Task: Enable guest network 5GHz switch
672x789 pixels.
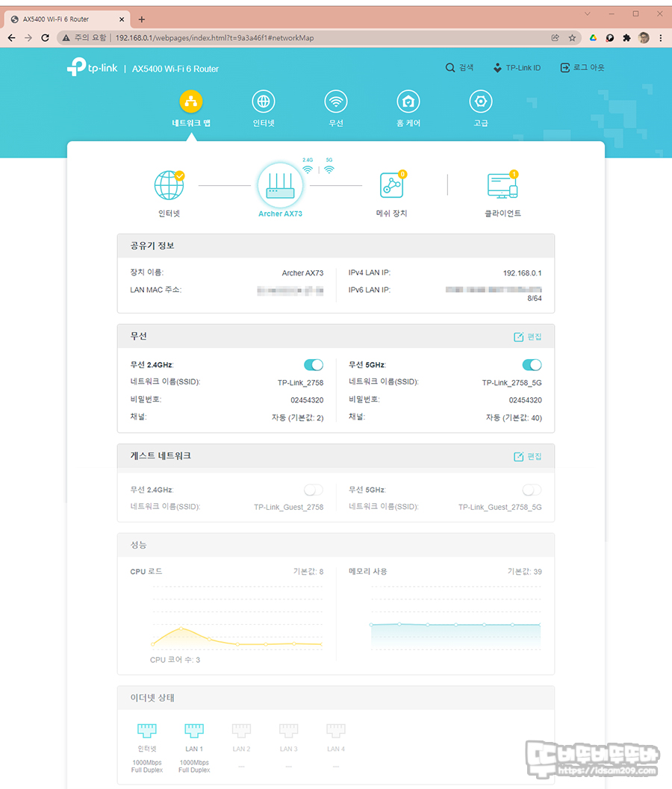Action: point(532,490)
